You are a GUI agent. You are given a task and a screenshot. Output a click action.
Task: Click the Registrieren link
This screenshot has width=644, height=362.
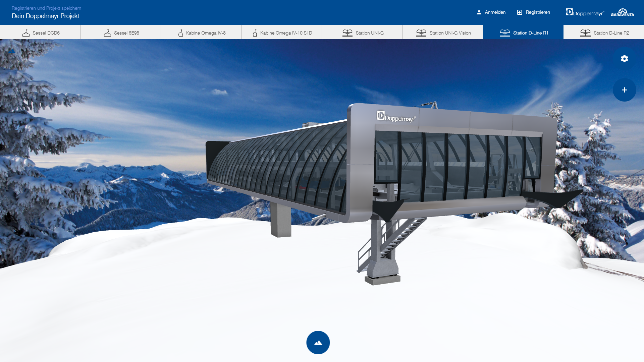538,12
